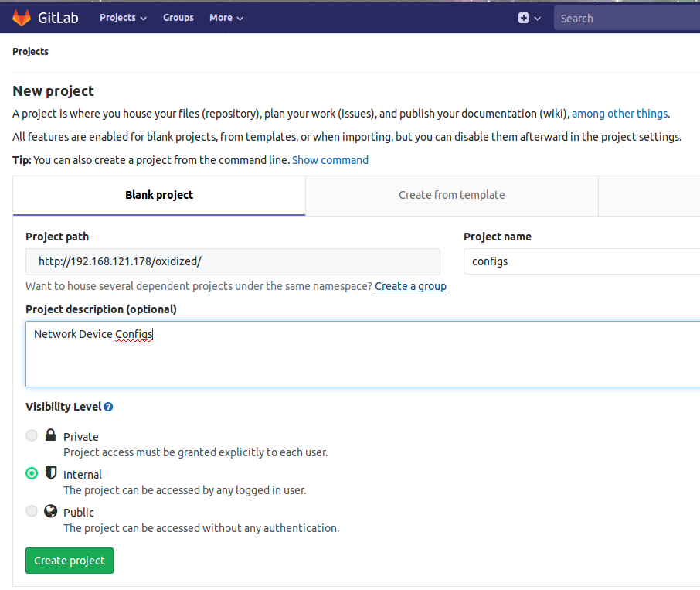Screen dimensions: 700x590
Task: Select the Private visibility radio button
Action: coord(32,435)
